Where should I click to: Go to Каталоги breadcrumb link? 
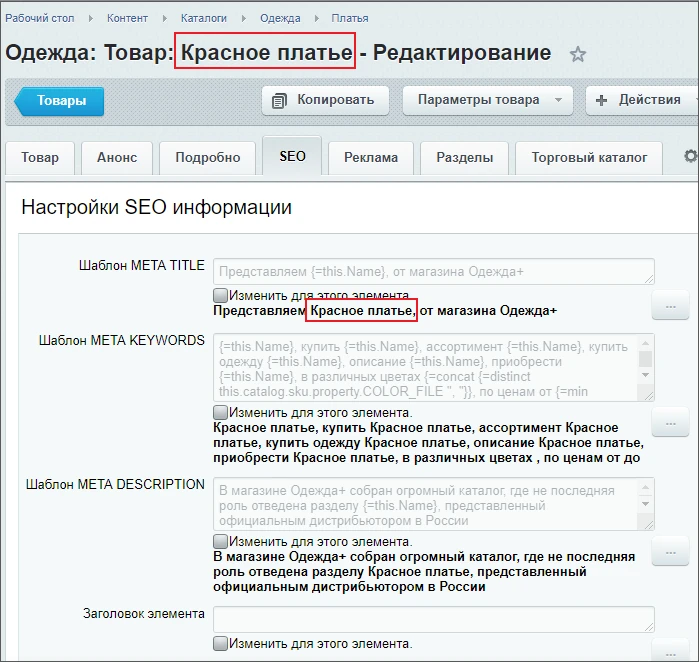(x=204, y=19)
